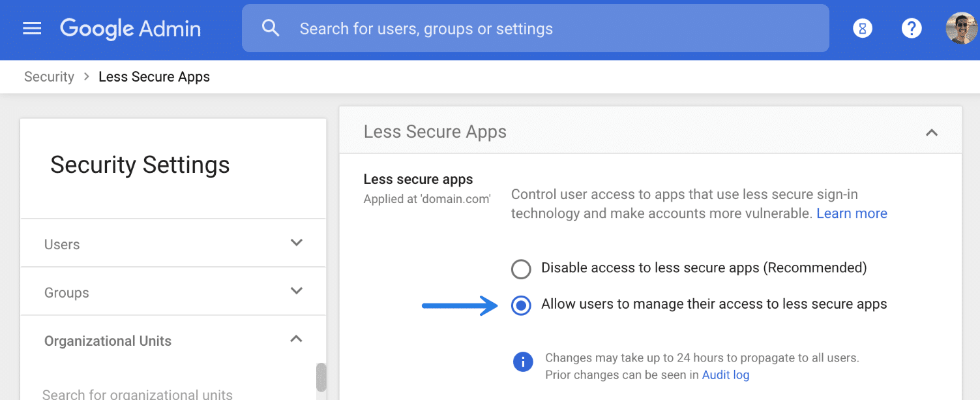Click the search for users input field
This screenshot has height=400, width=980.
535,28
